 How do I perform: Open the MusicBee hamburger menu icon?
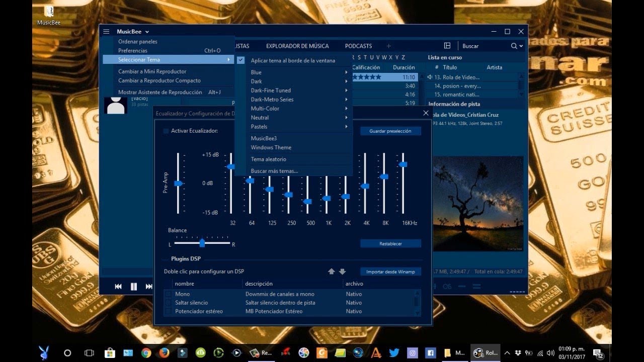[106, 32]
